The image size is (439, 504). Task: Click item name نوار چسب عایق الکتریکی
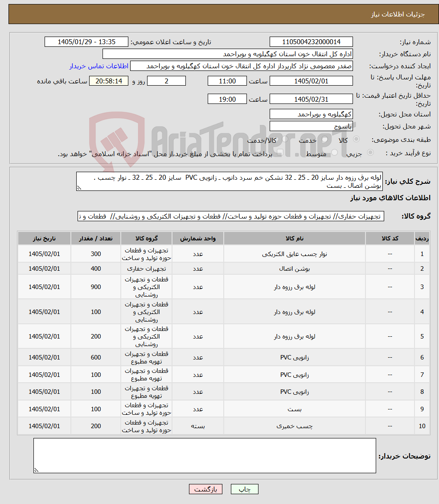295,254
